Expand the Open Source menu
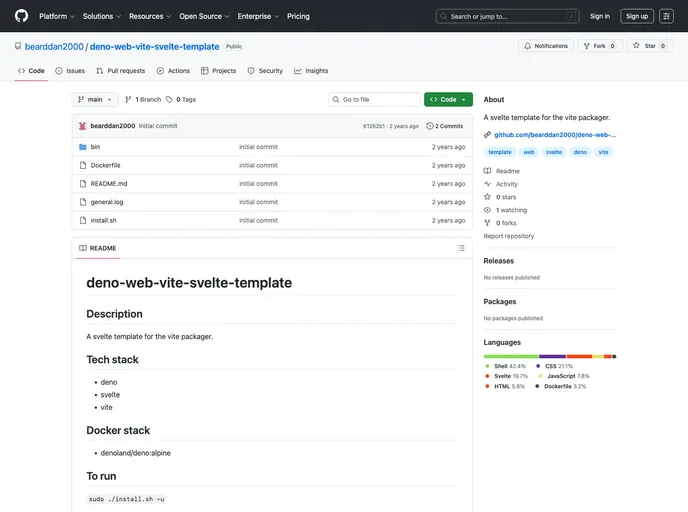 204,16
